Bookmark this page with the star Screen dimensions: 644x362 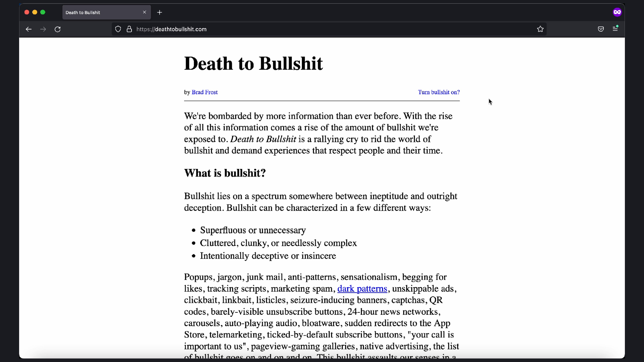540,29
